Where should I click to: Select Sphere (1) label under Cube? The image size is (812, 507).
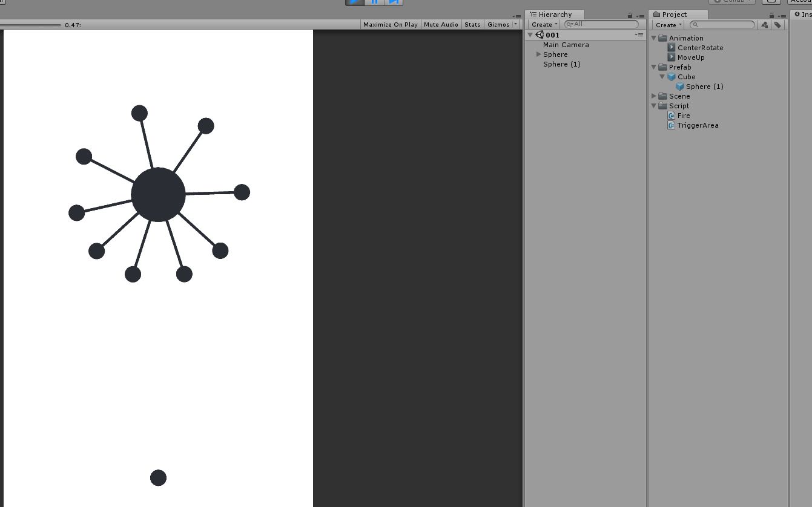coord(705,87)
